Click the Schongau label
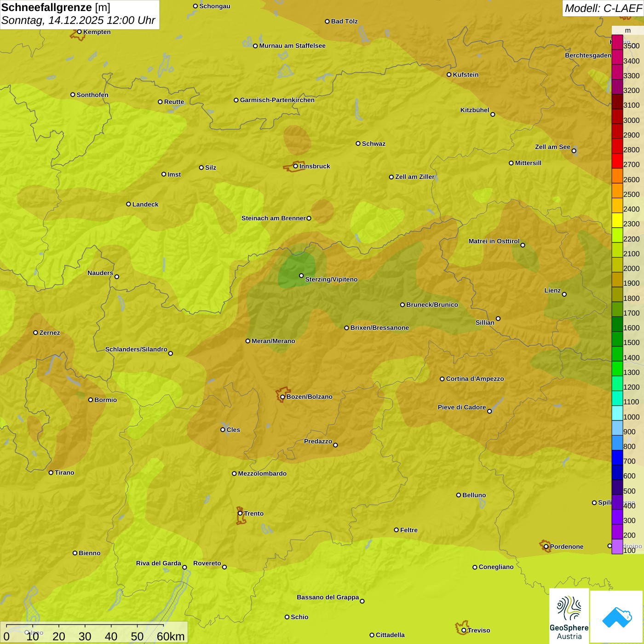Viewport: 644px width, 644px height. coord(214,6)
